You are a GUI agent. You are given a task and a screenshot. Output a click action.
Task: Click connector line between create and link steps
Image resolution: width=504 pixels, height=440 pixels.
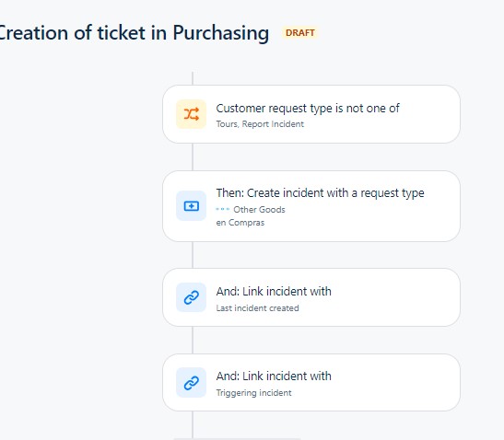193,255
